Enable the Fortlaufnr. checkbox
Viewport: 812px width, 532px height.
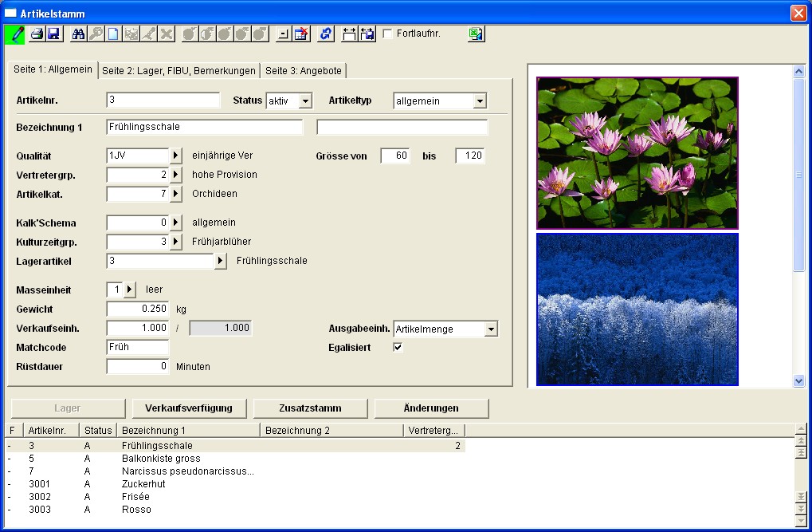pyautogui.click(x=387, y=33)
